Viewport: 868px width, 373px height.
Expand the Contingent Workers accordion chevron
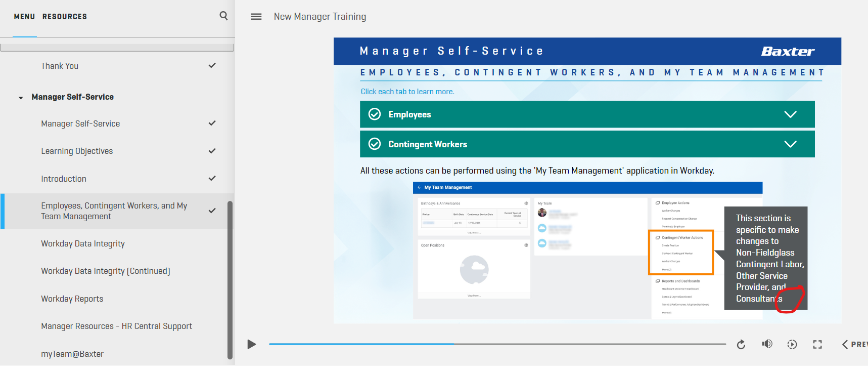coord(790,144)
